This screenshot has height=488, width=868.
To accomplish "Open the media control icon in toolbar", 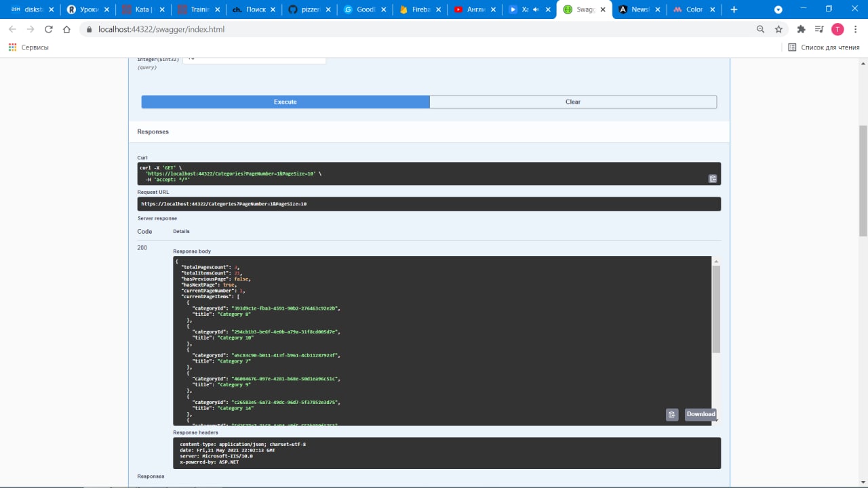I will point(819,29).
